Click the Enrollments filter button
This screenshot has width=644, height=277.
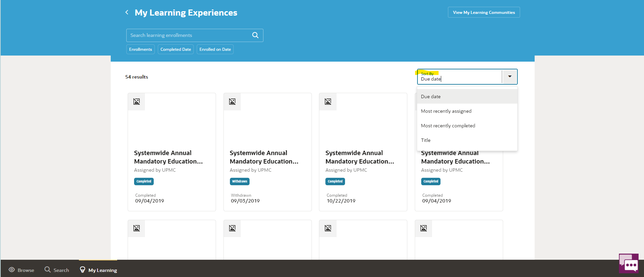[141, 49]
